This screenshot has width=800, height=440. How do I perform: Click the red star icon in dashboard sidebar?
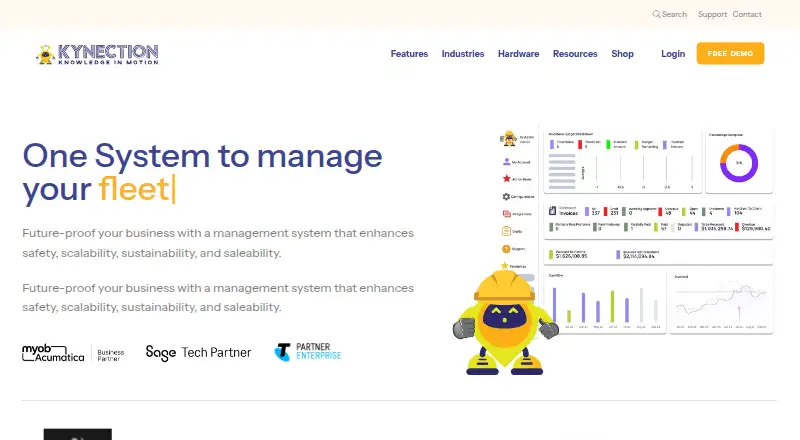tap(506, 179)
